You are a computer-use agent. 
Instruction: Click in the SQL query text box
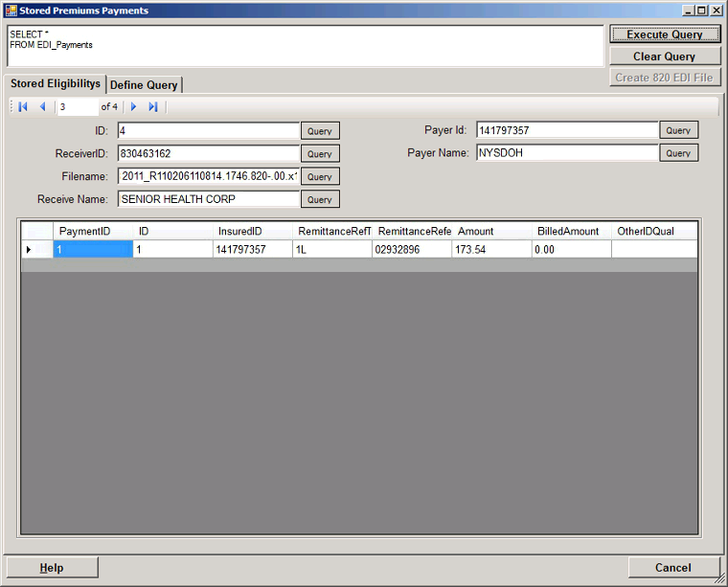point(307,46)
